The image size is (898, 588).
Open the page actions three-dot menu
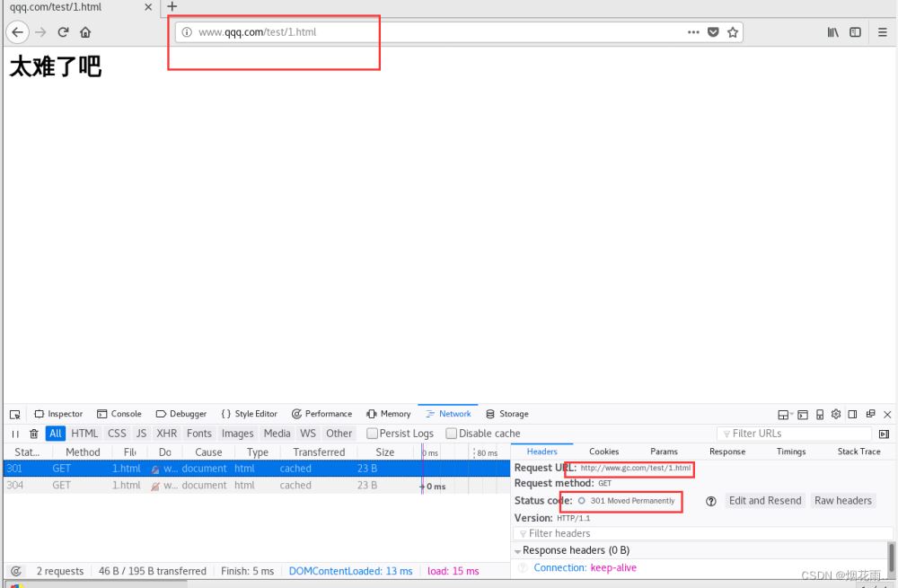point(693,32)
